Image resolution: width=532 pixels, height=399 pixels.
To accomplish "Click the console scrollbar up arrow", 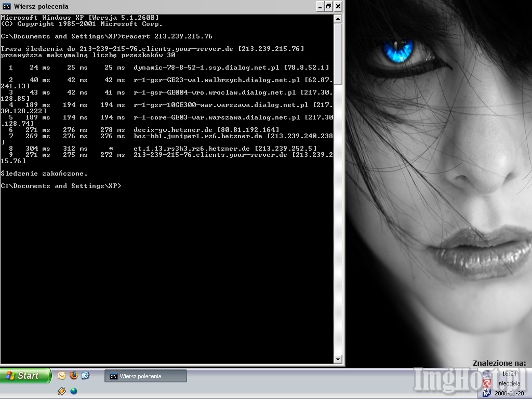I will [x=338, y=19].
